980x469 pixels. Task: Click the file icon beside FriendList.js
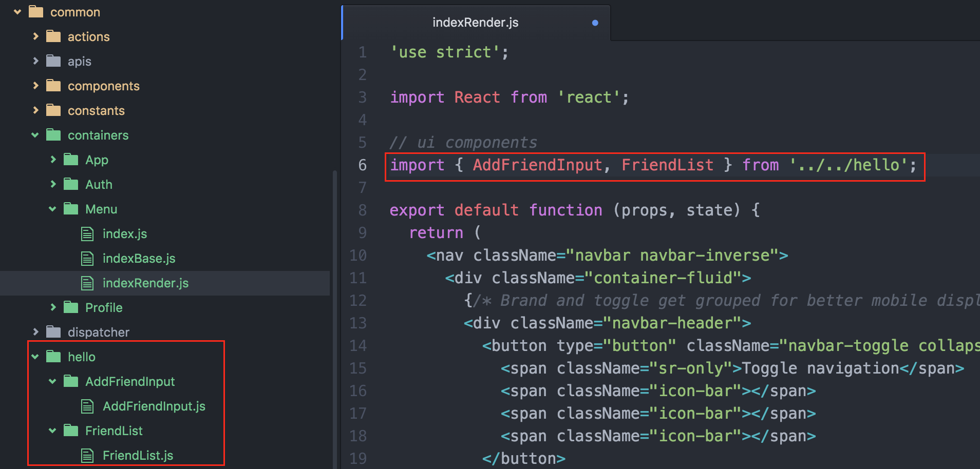coord(87,455)
